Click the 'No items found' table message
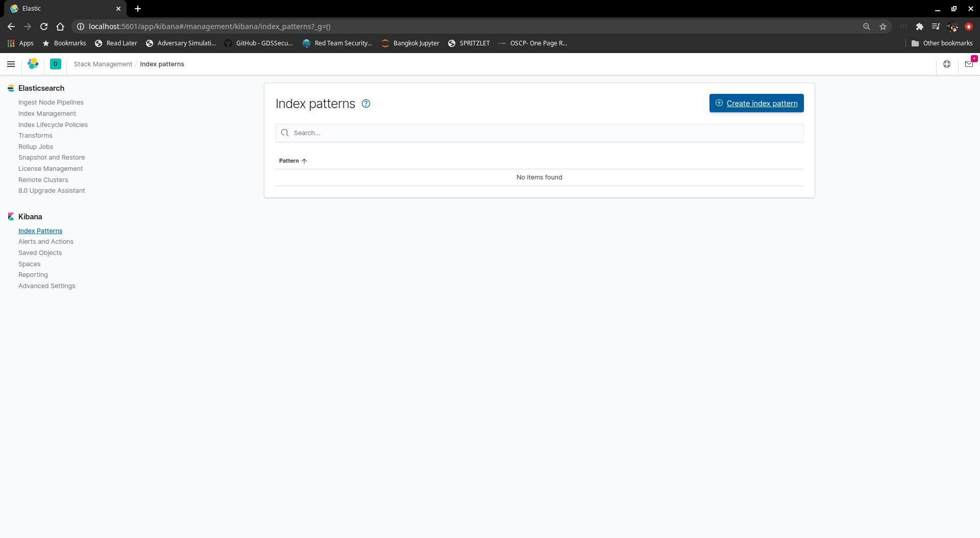980x538 pixels. 540,177
